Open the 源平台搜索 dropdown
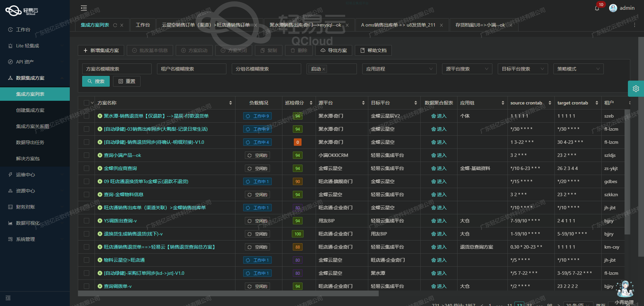The height and width of the screenshot is (306, 644). click(467, 69)
